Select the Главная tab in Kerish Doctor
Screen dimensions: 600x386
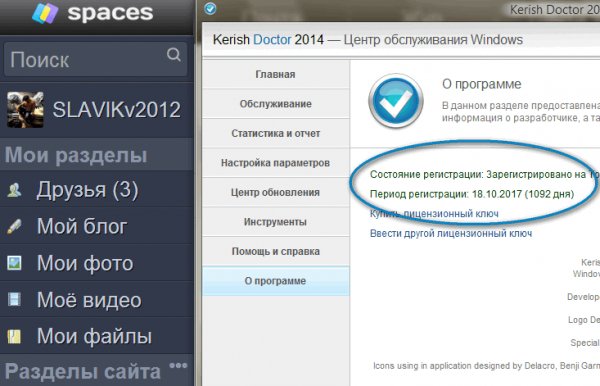click(276, 74)
